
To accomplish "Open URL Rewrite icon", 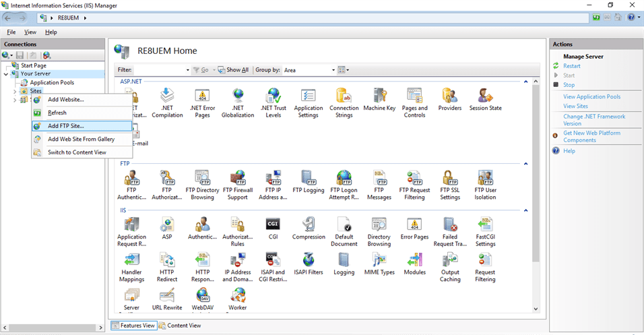I will pos(167,299).
